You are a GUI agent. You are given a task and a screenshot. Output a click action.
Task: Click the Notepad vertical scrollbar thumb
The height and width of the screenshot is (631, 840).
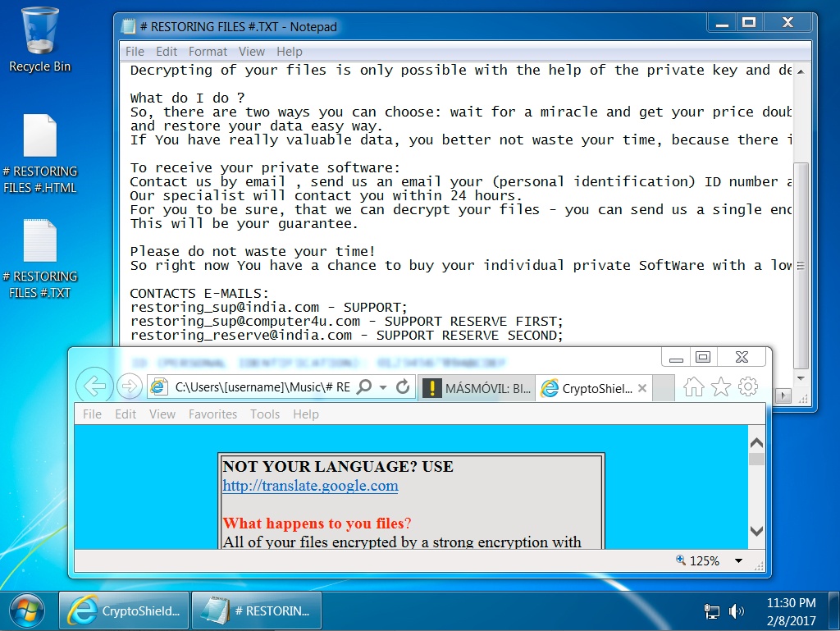coord(801,265)
